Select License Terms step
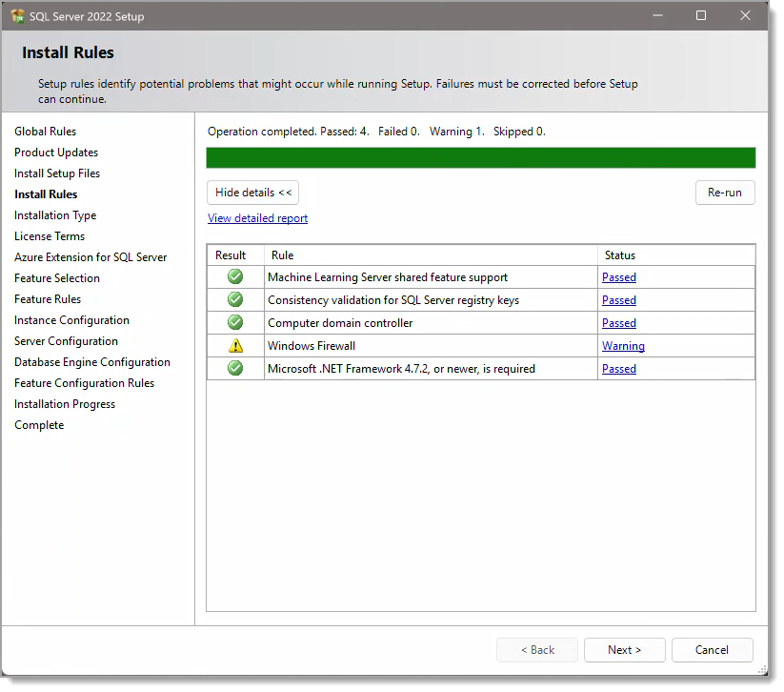 (50, 236)
